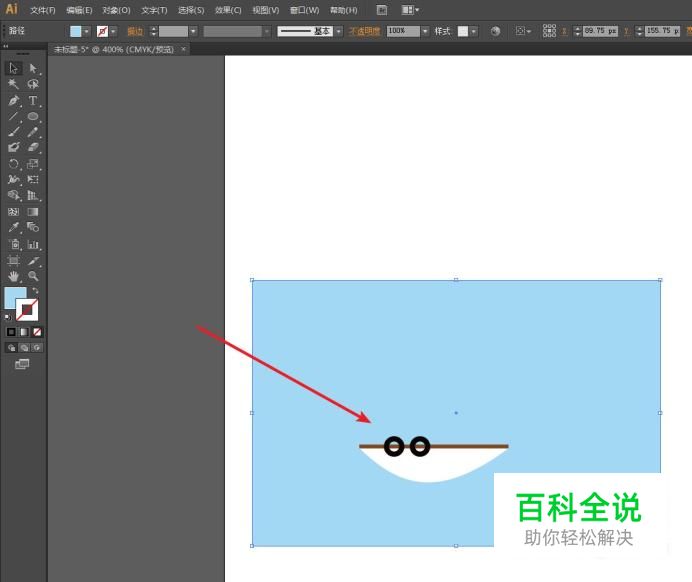The height and width of the screenshot is (582, 692).
Task: Pick the Blob Brush tool
Action: tap(13, 147)
